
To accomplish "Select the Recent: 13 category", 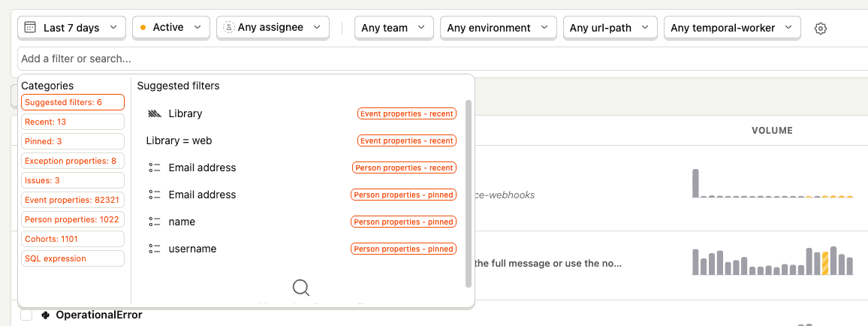I will coord(73,122).
